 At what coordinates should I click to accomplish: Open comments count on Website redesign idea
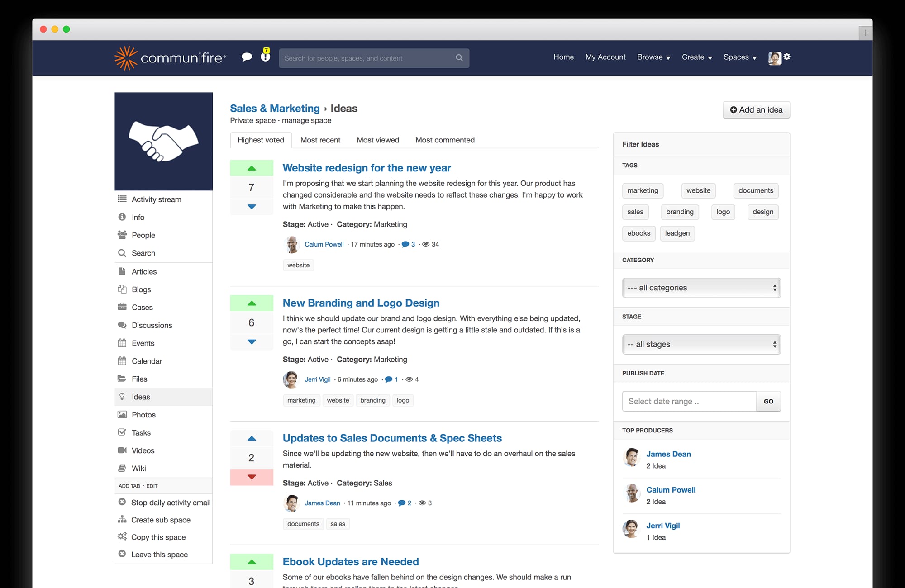tap(409, 244)
